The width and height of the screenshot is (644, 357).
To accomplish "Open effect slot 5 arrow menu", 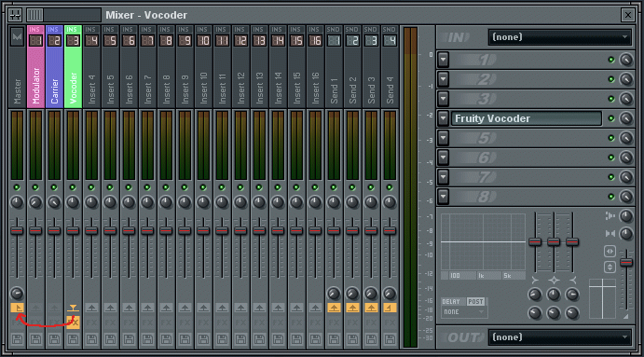I will (444, 138).
